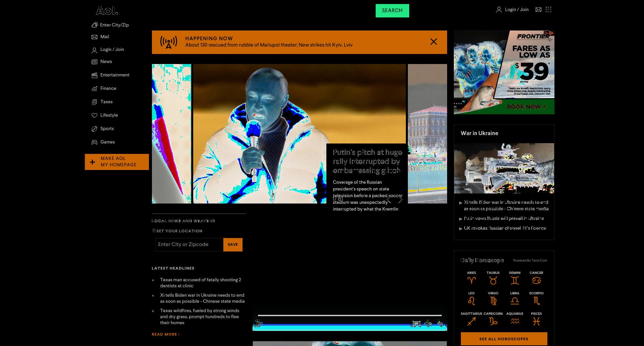
Task: Click the Mail envelope icon in sidebar
Action: pos(95,37)
